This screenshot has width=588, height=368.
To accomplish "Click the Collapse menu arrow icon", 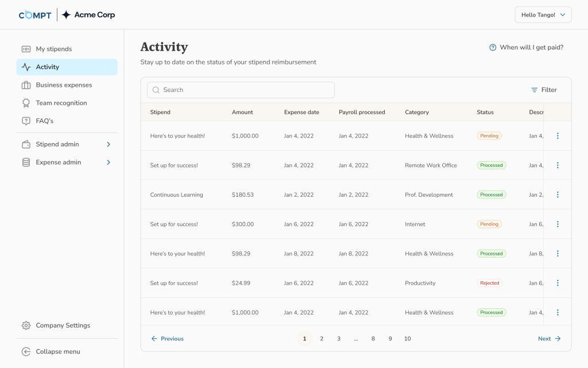I will (26, 351).
